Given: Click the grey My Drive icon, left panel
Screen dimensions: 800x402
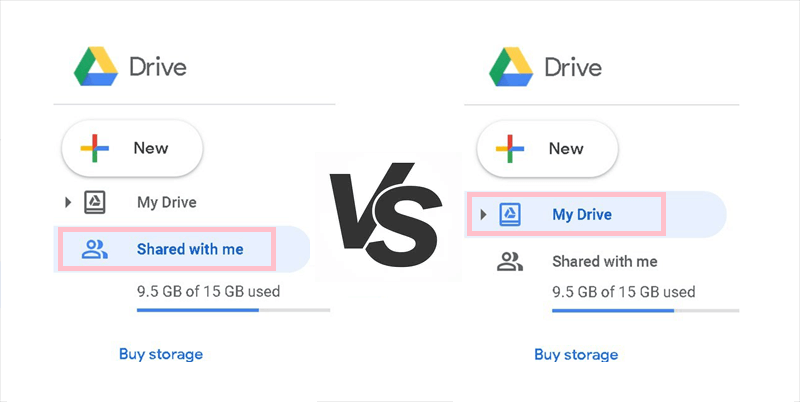Looking at the screenshot, I should [x=94, y=202].
